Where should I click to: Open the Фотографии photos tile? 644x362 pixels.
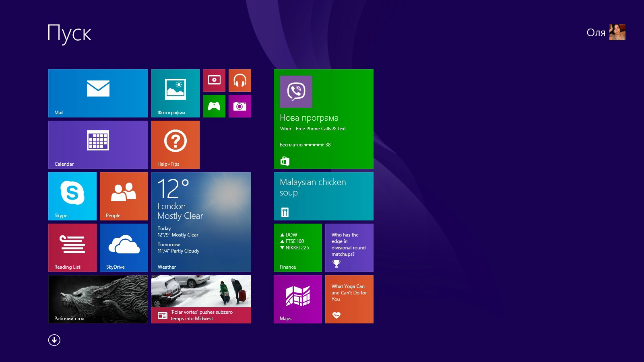click(x=175, y=93)
